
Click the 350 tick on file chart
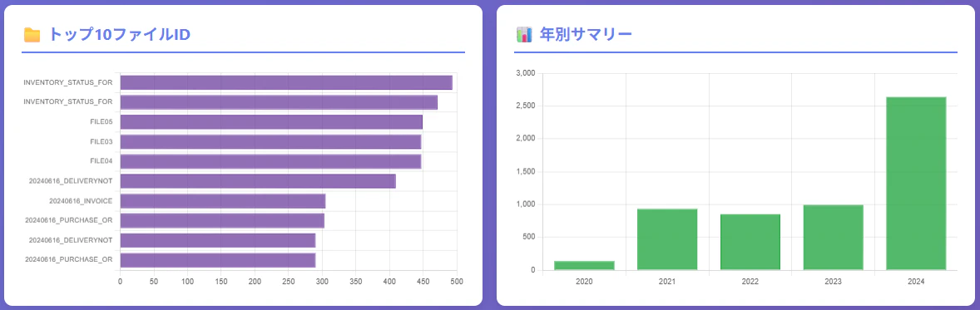pyautogui.click(x=355, y=282)
